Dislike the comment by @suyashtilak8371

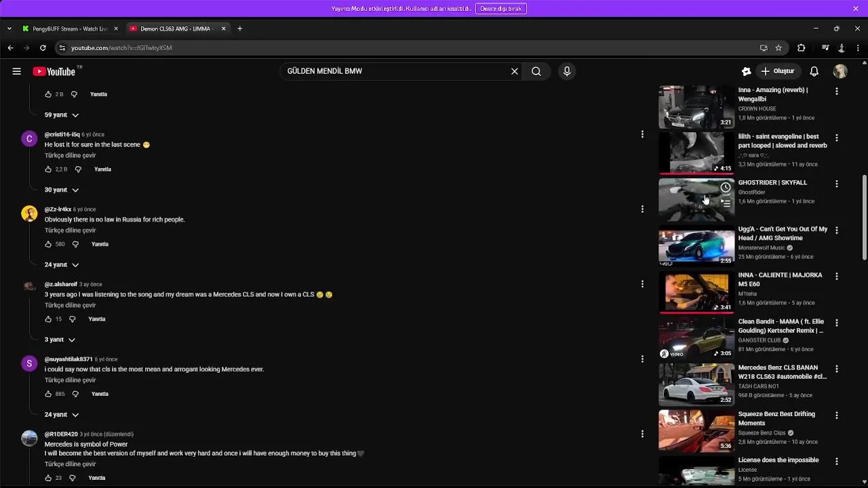click(x=75, y=394)
